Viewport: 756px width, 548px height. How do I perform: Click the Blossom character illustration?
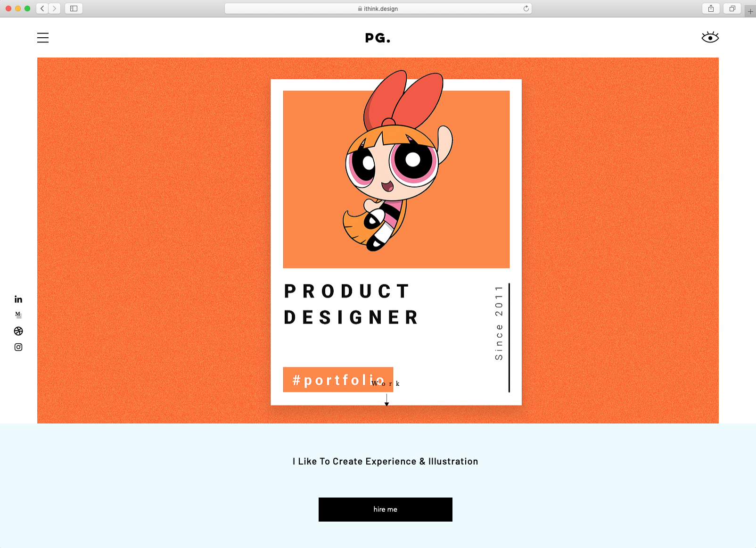click(397, 160)
